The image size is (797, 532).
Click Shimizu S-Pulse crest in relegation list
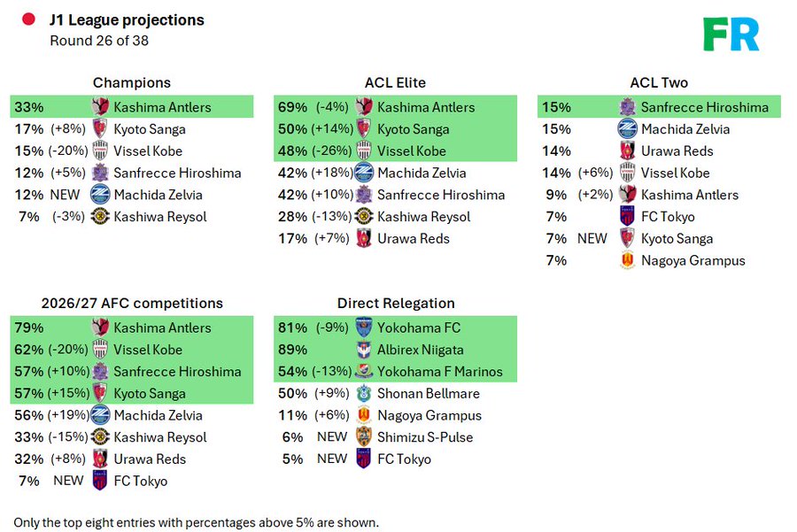tap(363, 437)
